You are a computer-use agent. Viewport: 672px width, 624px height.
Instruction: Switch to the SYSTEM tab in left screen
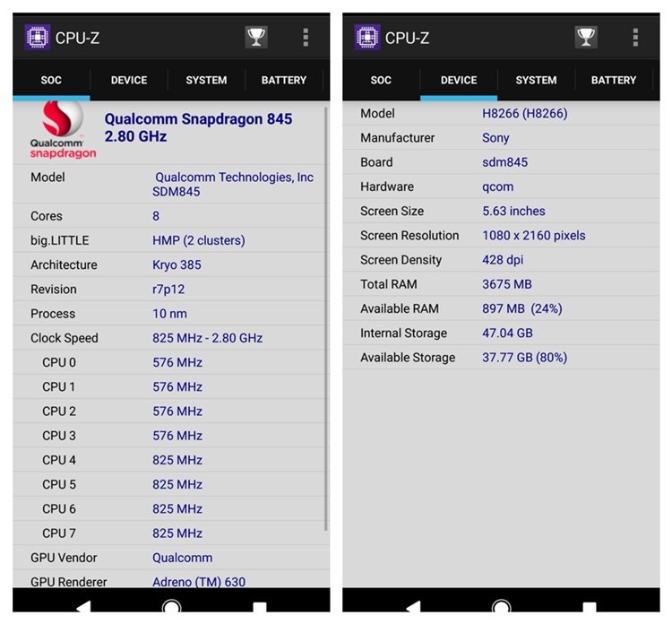[x=207, y=80]
